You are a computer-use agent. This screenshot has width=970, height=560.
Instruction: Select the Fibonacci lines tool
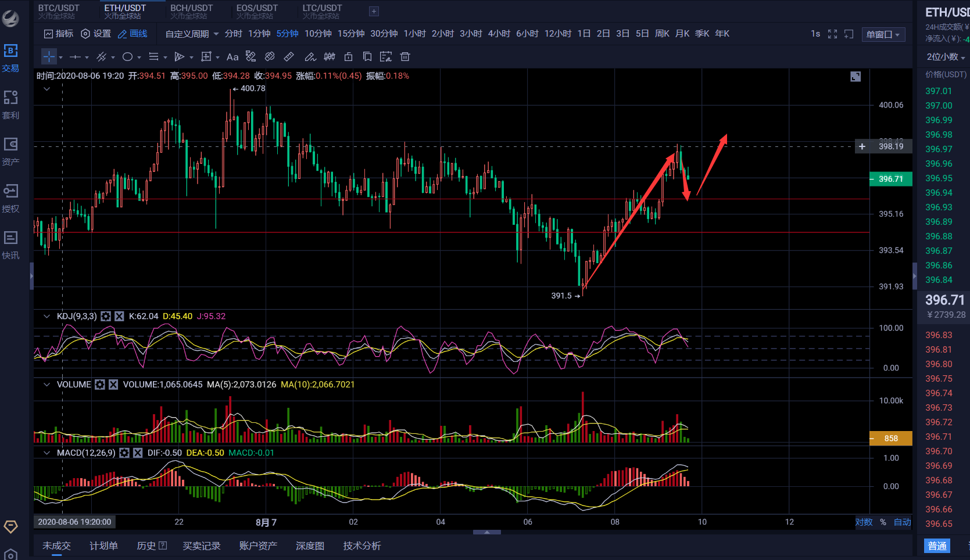153,57
